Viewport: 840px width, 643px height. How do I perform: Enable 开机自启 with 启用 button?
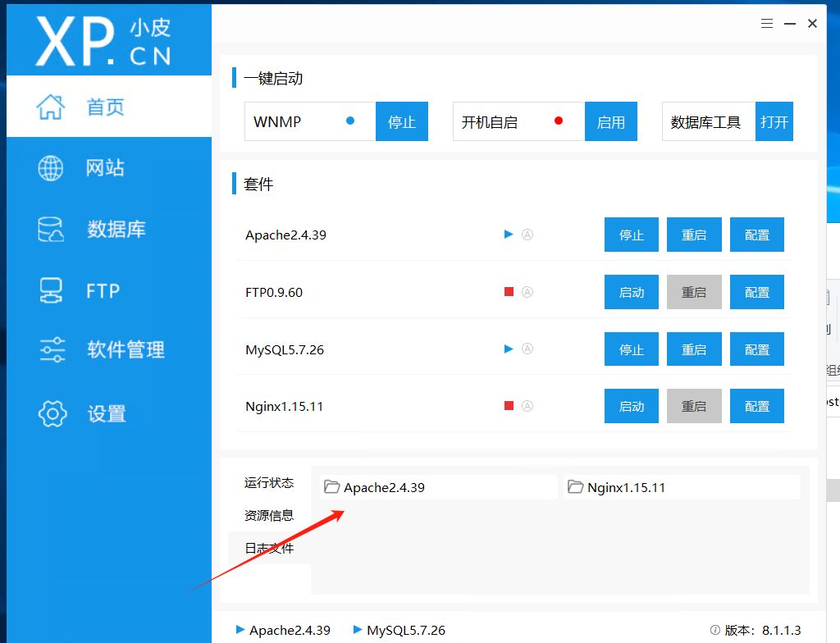610,121
